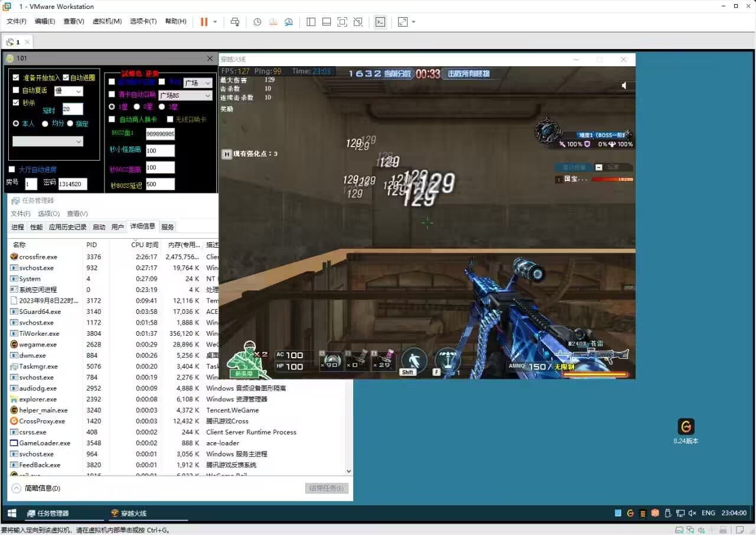
Task: Open the 文件(F) menu in VMware
Action: pyautogui.click(x=17, y=21)
